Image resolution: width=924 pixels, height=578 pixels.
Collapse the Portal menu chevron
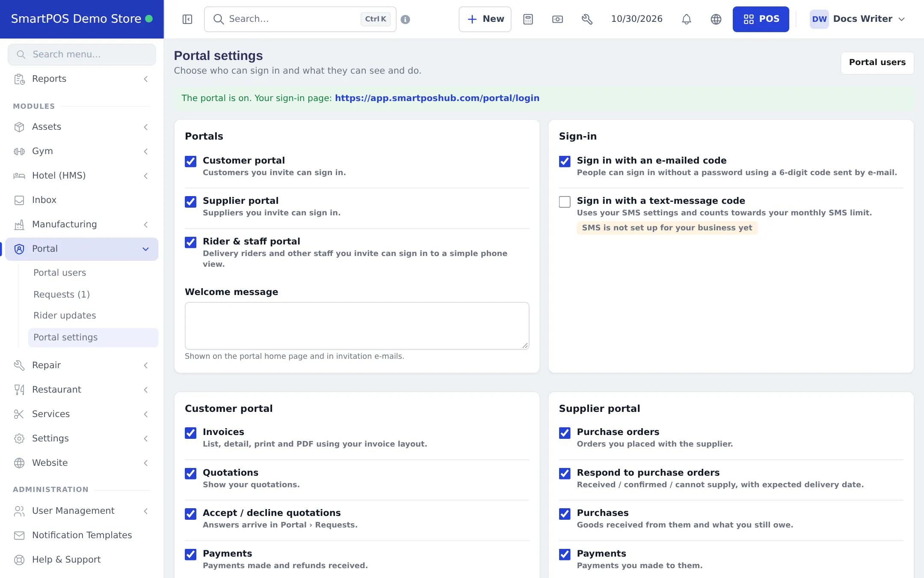coord(146,249)
